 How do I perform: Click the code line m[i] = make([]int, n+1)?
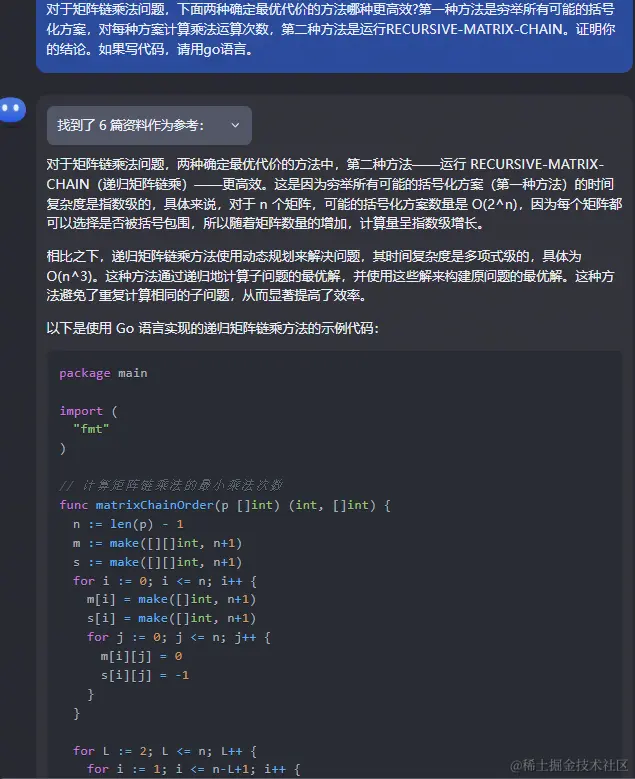click(171, 600)
